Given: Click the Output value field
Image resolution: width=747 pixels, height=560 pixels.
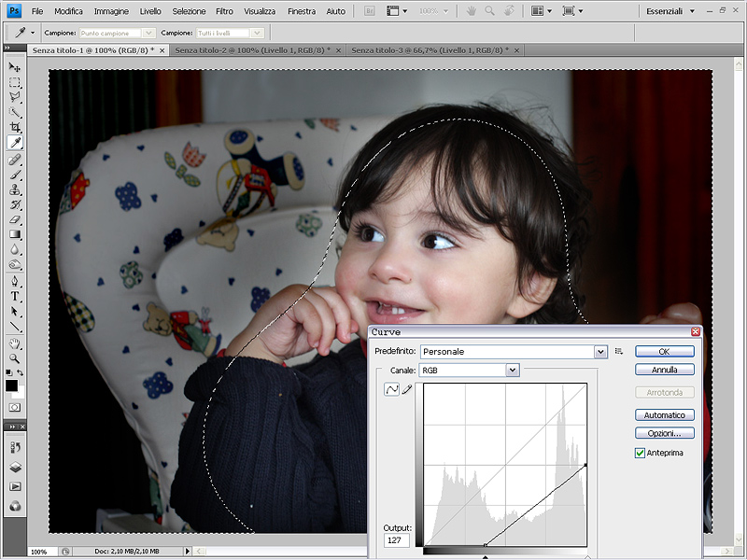Looking at the screenshot, I should [397, 540].
